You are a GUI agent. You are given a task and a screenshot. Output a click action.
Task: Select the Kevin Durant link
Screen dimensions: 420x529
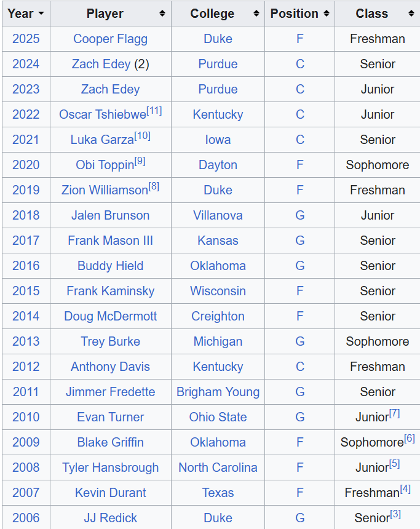(110, 493)
